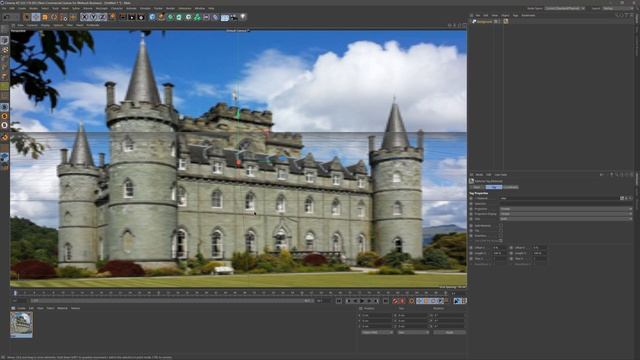
Task: Switch to the Basic tab in Attributes
Action: pyautogui.click(x=477, y=187)
